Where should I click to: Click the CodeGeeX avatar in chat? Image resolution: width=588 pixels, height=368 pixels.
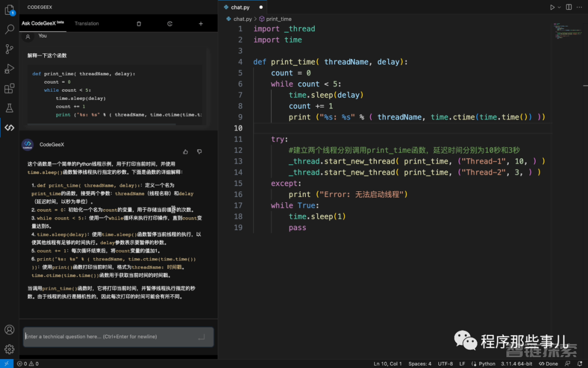[27, 144]
